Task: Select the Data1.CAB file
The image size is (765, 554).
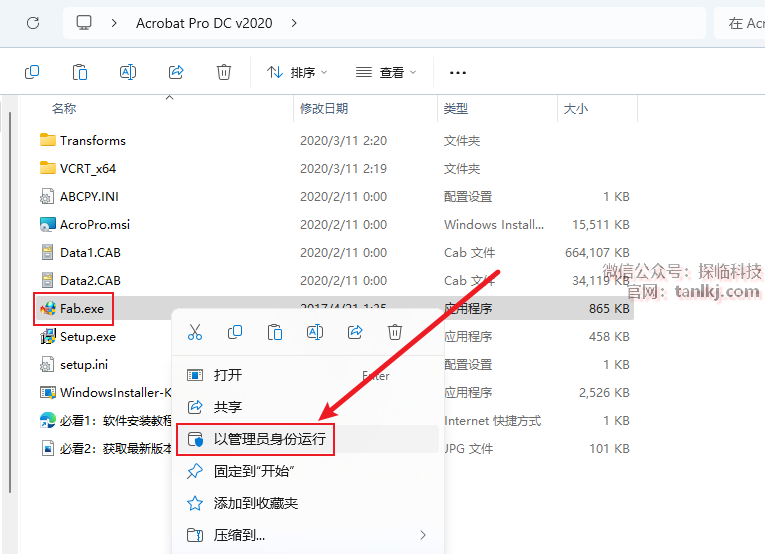Action: 90,253
